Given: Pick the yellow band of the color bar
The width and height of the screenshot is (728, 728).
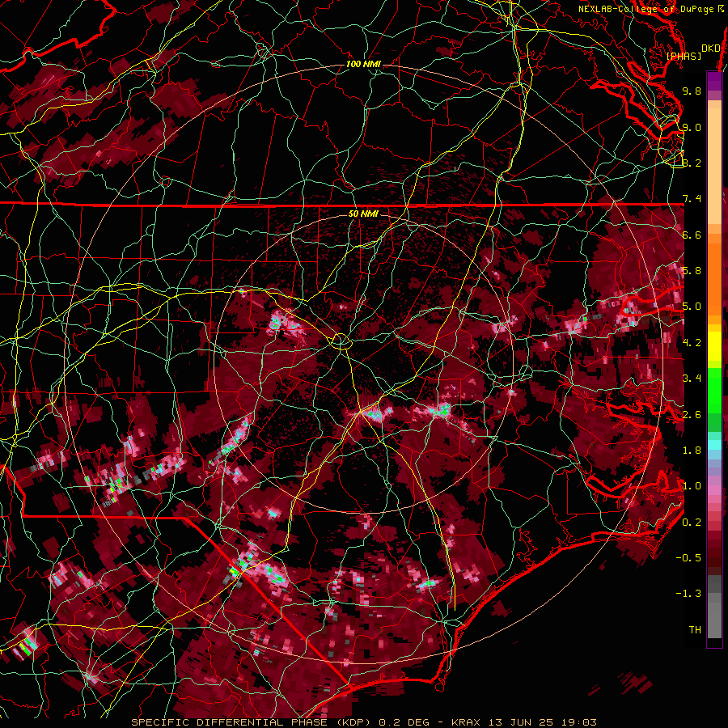Looking at the screenshot, I should click(714, 346).
